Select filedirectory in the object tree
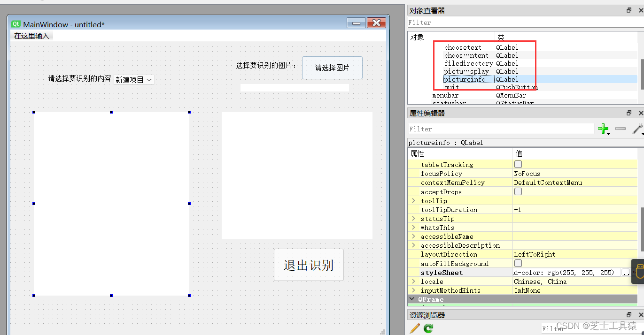 (x=468, y=63)
